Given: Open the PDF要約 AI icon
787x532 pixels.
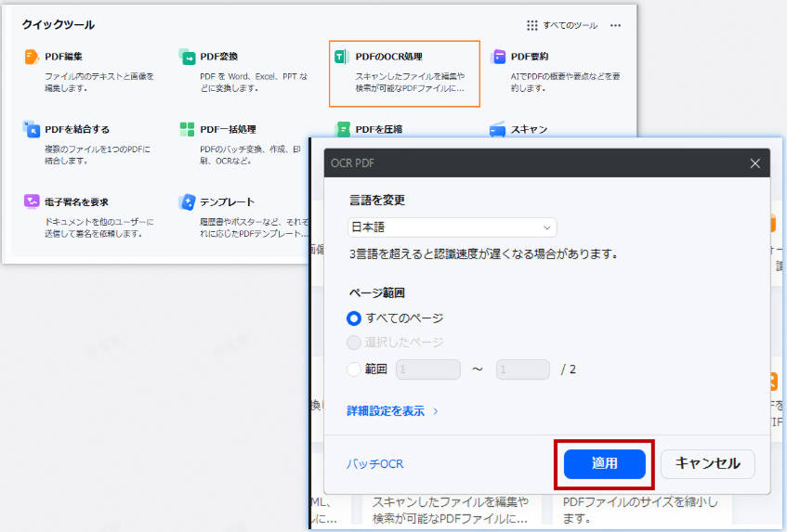Looking at the screenshot, I should click(x=497, y=57).
